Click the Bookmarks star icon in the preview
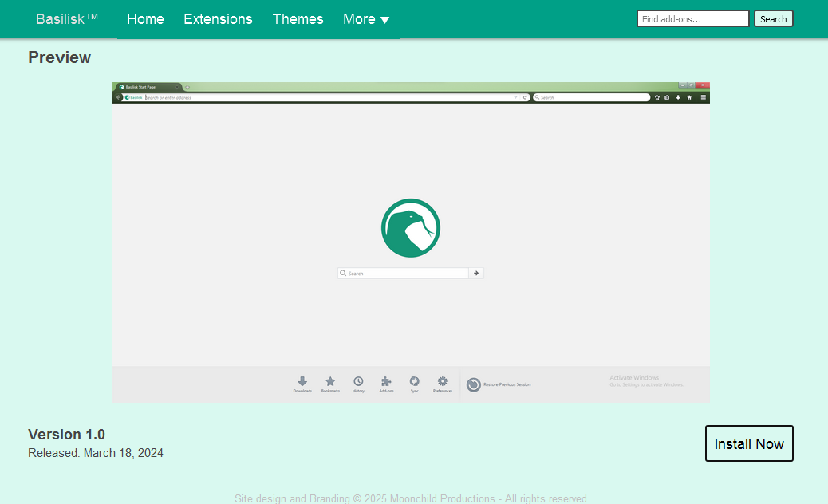This screenshot has width=828, height=504. (x=330, y=381)
